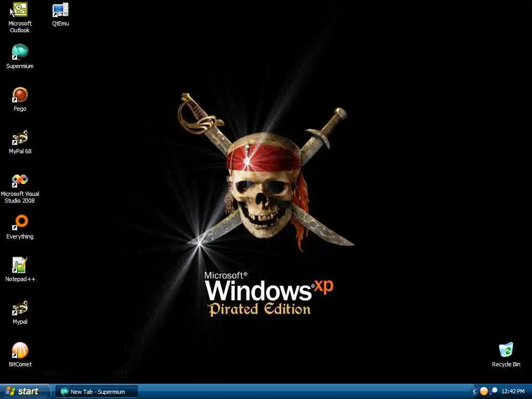Open the Windows XP start menu
The image size is (532, 399).
(x=24, y=392)
